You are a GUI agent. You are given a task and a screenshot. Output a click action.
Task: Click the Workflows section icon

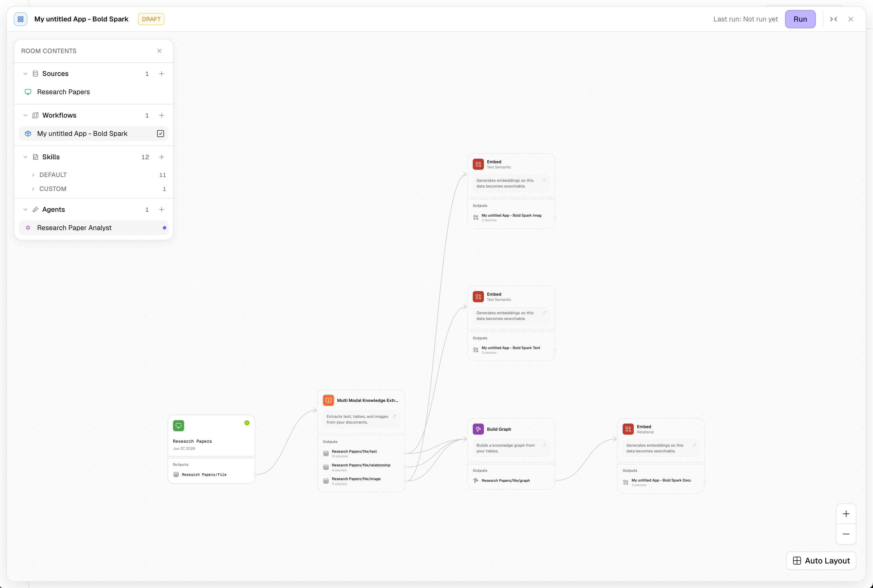coord(35,116)
